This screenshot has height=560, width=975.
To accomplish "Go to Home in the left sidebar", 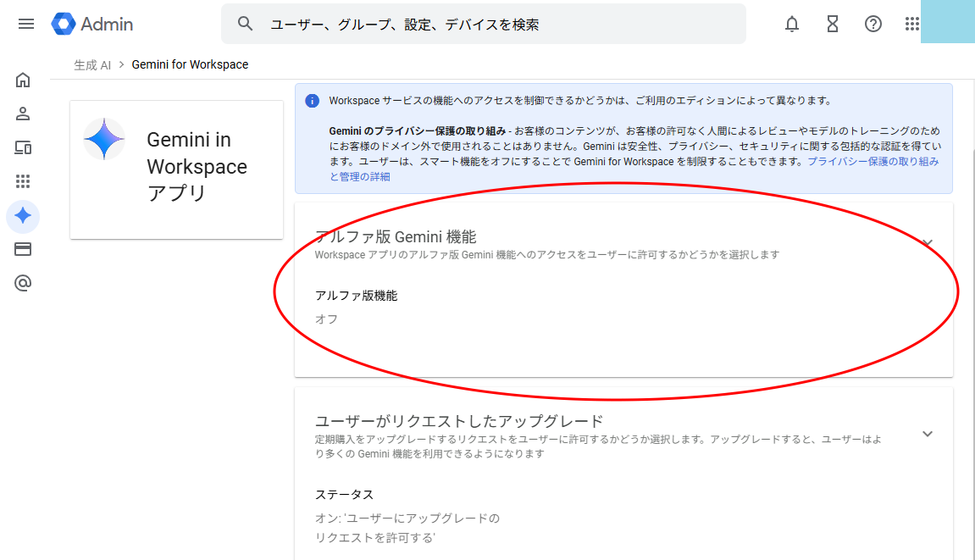I will (23, 80).
